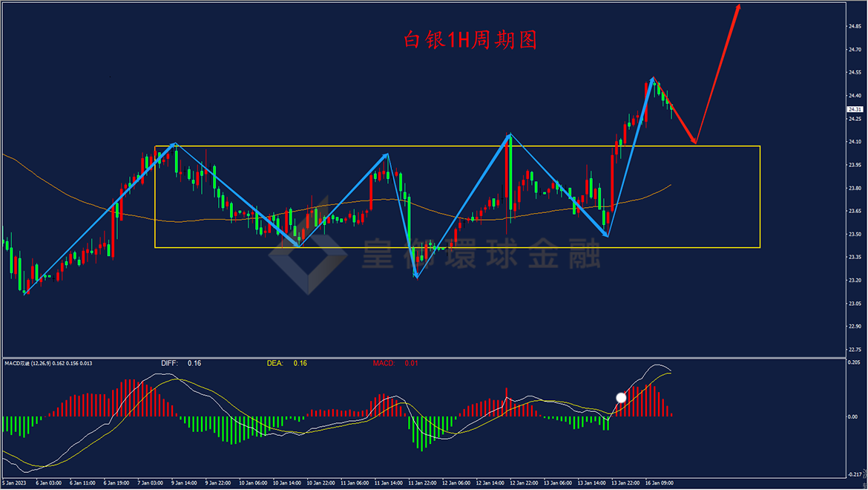Click the red arrowhead at chart top
Image resolution: width=868 pixels, height=490 pixels.
[737, 7]
